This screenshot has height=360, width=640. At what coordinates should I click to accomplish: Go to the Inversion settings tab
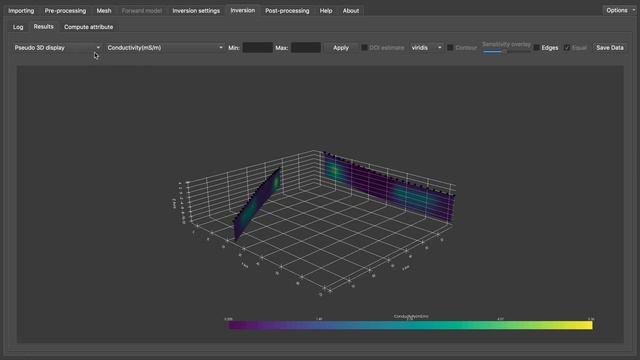[196, 11]
